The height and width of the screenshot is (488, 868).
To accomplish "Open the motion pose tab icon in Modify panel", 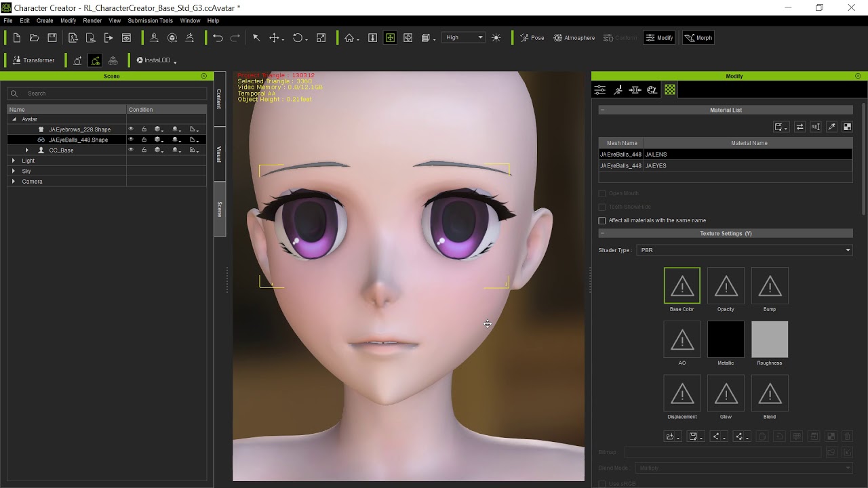I will point(618,89).
